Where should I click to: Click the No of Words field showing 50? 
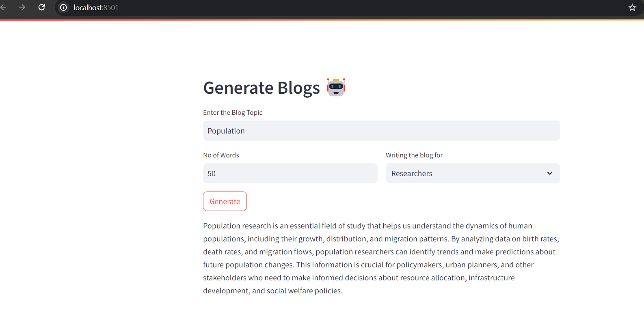coord(290,173)
